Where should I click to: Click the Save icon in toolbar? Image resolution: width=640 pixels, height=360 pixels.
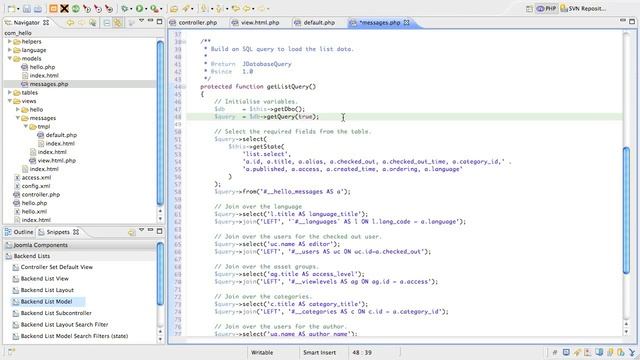(27, 9)
